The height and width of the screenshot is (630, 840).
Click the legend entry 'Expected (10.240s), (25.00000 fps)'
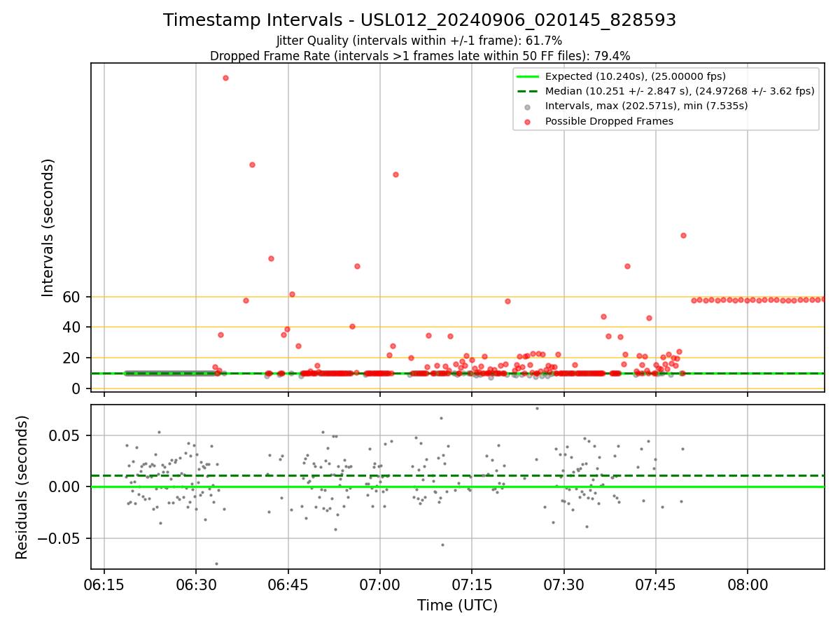(635, 76)
